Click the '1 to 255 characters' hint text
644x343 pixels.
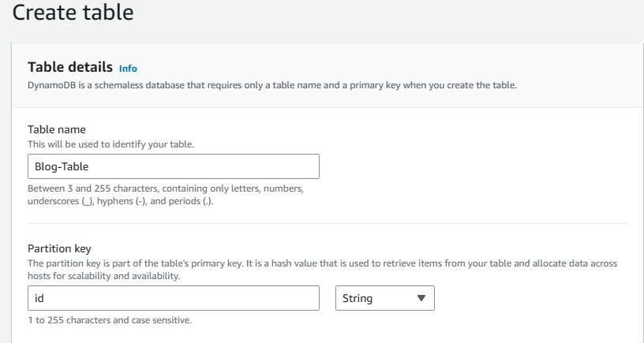tap(98, 320)
